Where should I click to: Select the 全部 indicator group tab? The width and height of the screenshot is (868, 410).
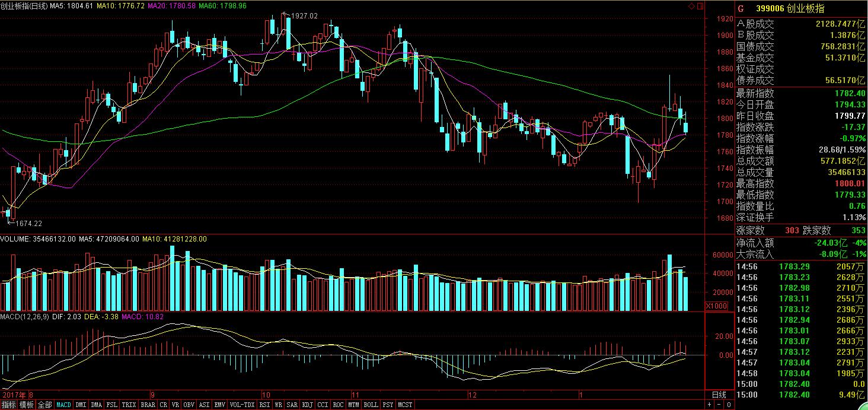tap(44, 405)
